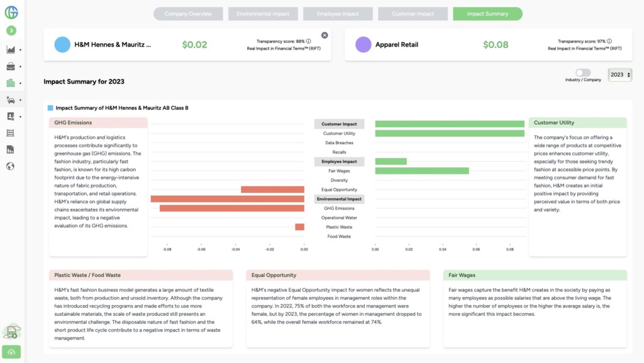Click the Diversity row label
Screen dimensions: 644x363
point(339,181)
